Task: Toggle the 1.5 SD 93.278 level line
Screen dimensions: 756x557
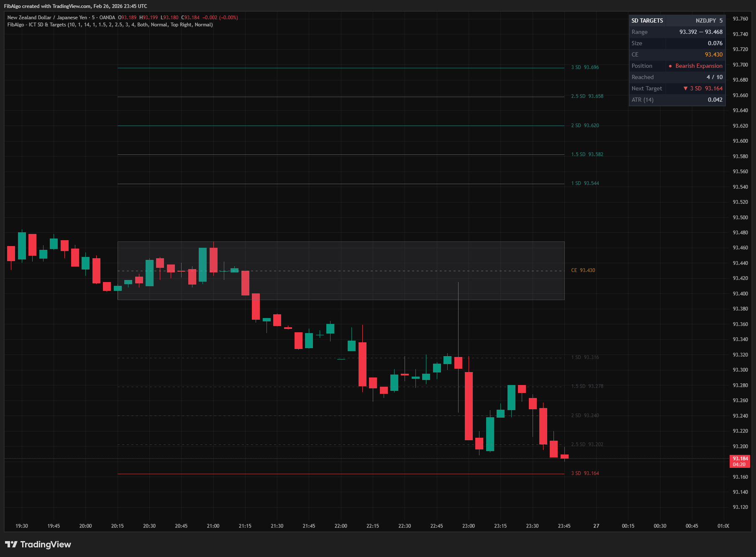Action: click(587, 386)
